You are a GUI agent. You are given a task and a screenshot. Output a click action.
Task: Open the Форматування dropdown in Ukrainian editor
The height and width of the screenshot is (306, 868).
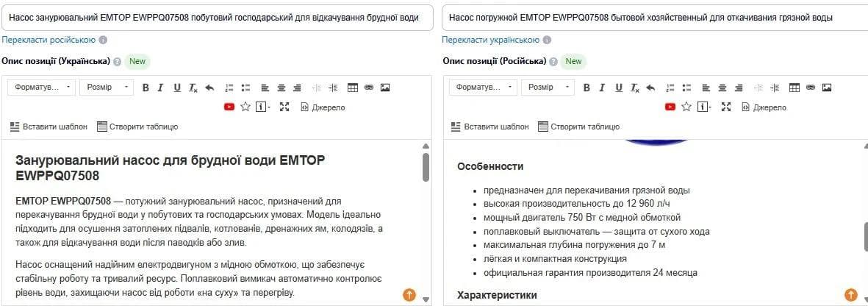click(41, 88)
